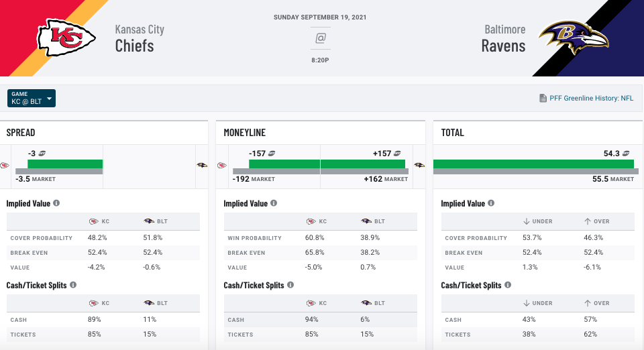
Task: Open the KC @ BLT game dropdown
Action: click(32, 98)
